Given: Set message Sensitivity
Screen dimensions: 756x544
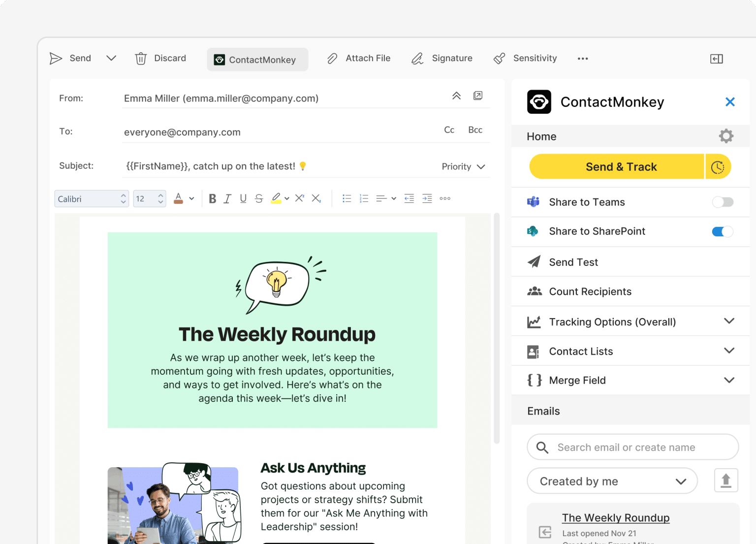Looking at the screenshot, I should 525,58.
